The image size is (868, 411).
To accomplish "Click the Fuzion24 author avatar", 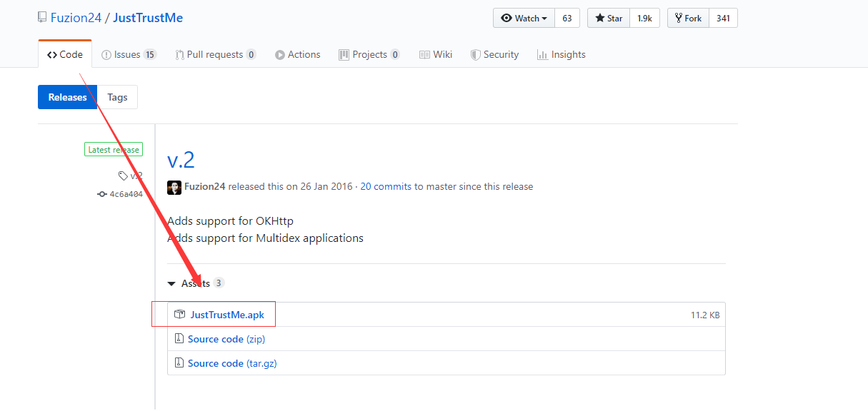I will [174, 187].
